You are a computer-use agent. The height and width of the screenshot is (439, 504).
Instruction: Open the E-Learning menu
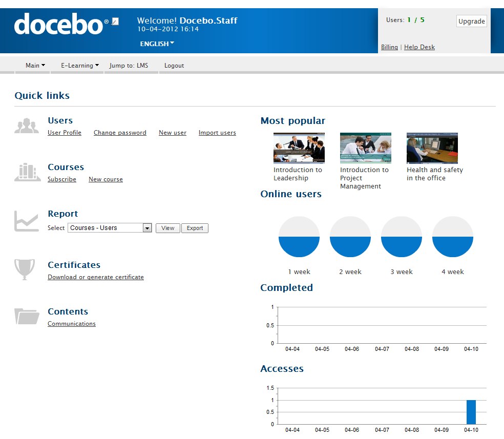point(79,66)
